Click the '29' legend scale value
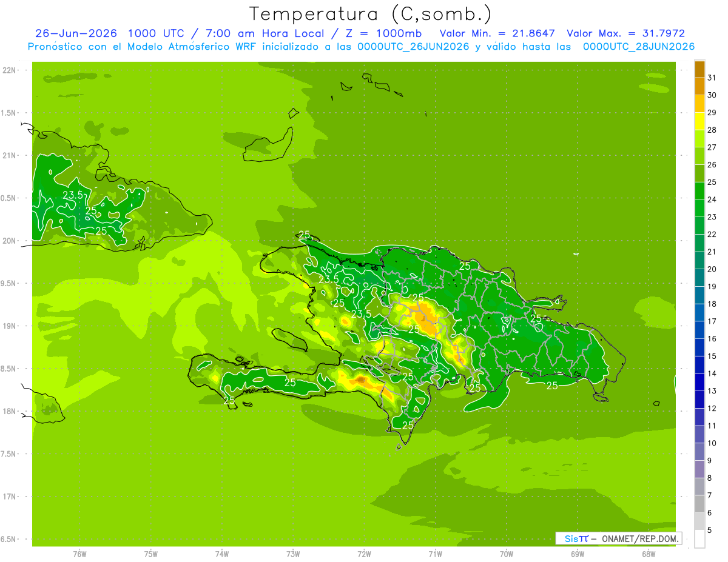The height and width of the screenshot is (562, 728). point(712,112)
